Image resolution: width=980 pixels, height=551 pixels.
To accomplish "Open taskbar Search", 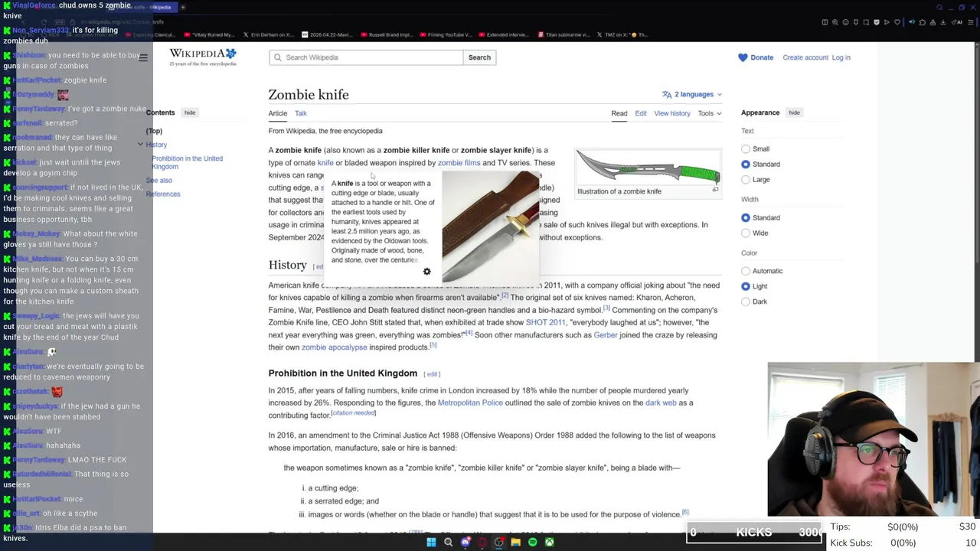I will coord(448,543).
